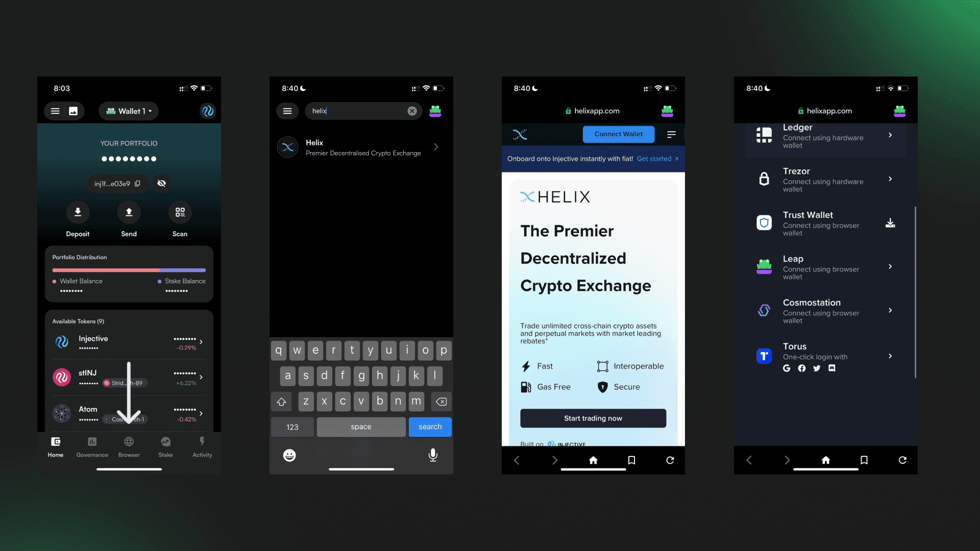Screen dimensions: 980x551
Task: Tap the Browser tab icon
Action: click(129, 441)
